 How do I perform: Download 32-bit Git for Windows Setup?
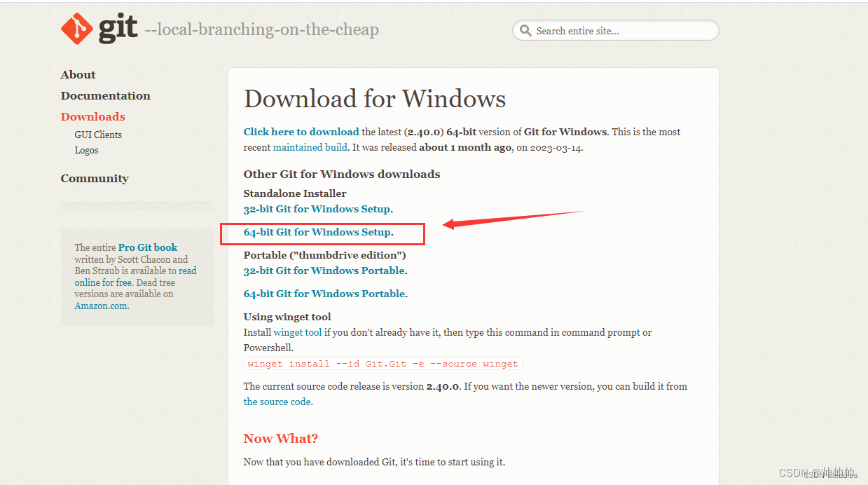(x=317, y=209)
